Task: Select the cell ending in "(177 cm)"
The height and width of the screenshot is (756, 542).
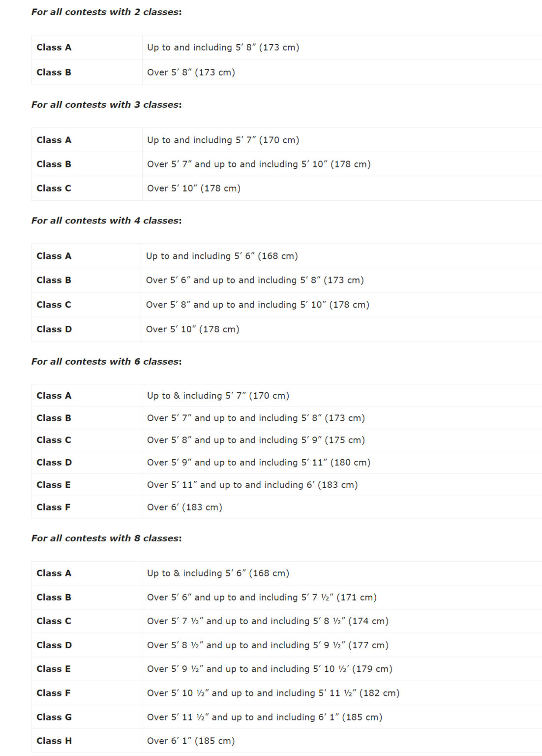Action: tap(268, 645)
